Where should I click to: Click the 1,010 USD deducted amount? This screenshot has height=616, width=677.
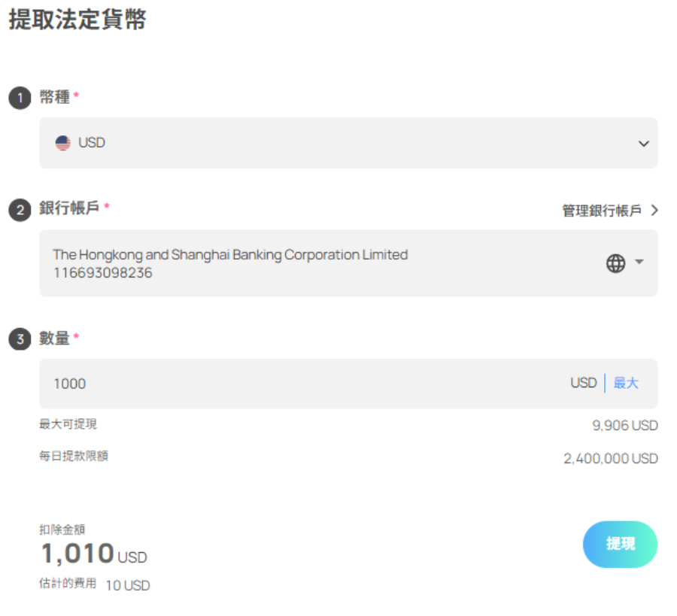coord(94,554)
